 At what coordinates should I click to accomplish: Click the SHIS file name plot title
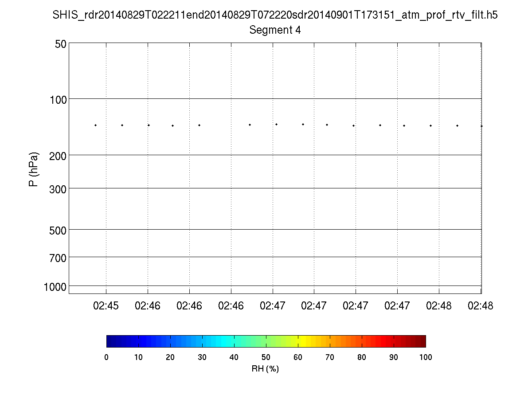click(x=275, y=15)
